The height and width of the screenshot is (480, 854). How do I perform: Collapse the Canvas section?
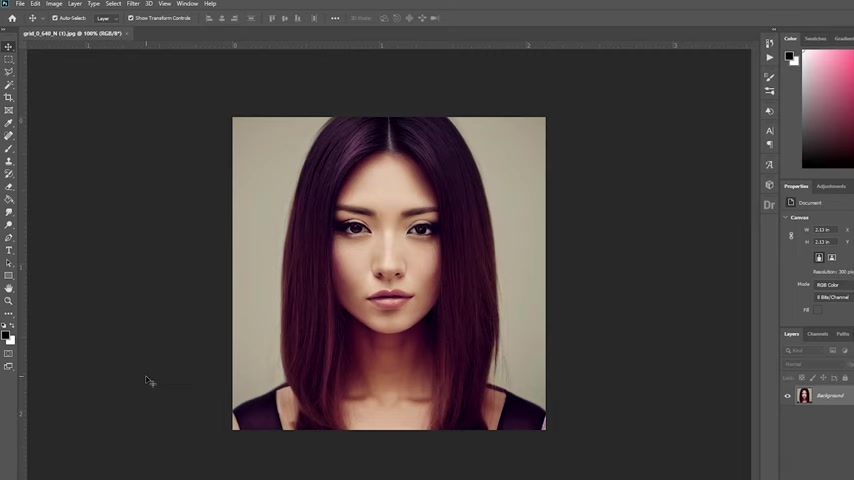click(786, 217)
